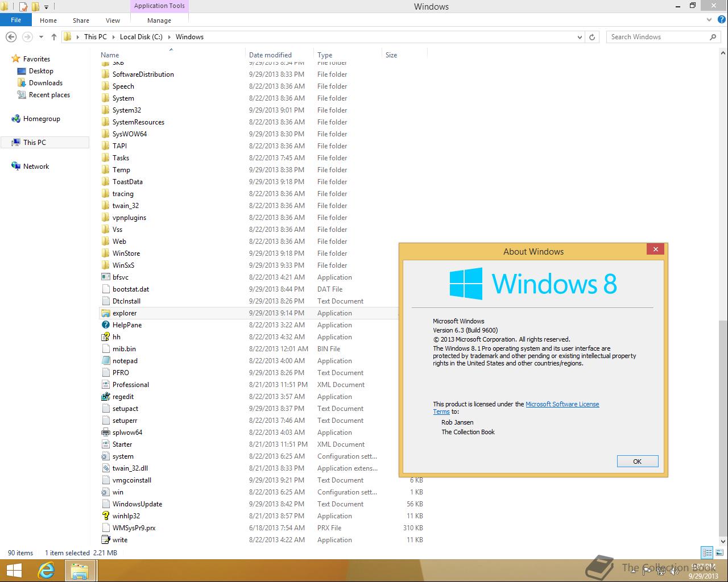Screen dimensions: 728x582
Task: Select the SoftwareDistribution folder row
Action: [x=262, y=74]
